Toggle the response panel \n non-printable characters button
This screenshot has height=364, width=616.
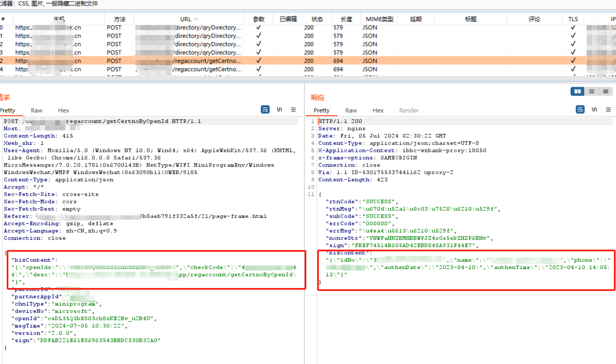(x=594, y=109)
